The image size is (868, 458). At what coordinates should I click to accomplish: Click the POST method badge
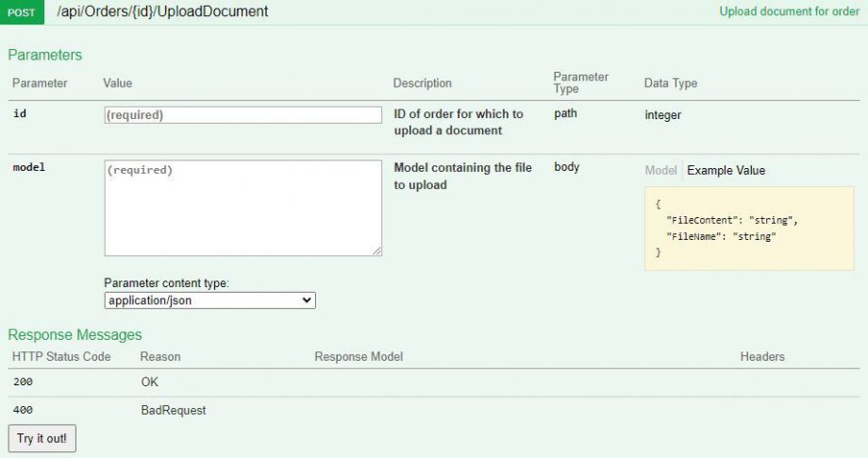click(22, 11)
